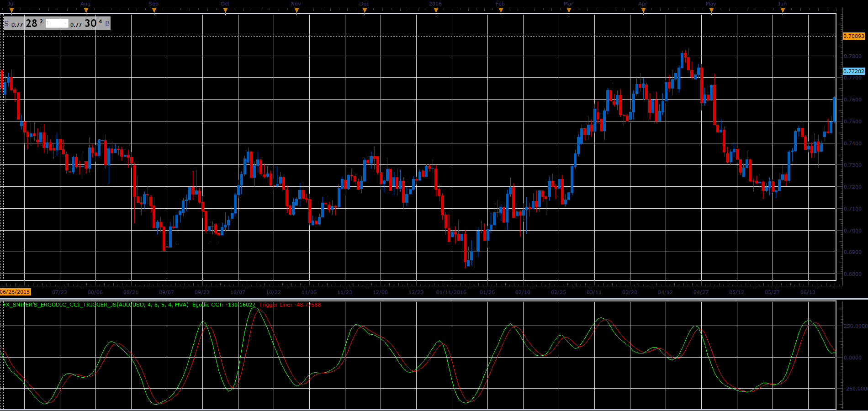Click the Feb month marker triangle
The image size is (868, 411).
501,11
